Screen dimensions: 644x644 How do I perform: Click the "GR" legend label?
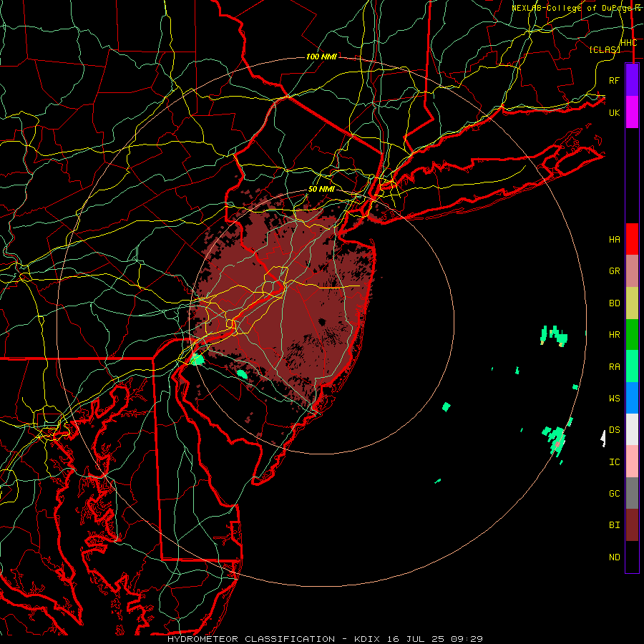click(614, 271)
